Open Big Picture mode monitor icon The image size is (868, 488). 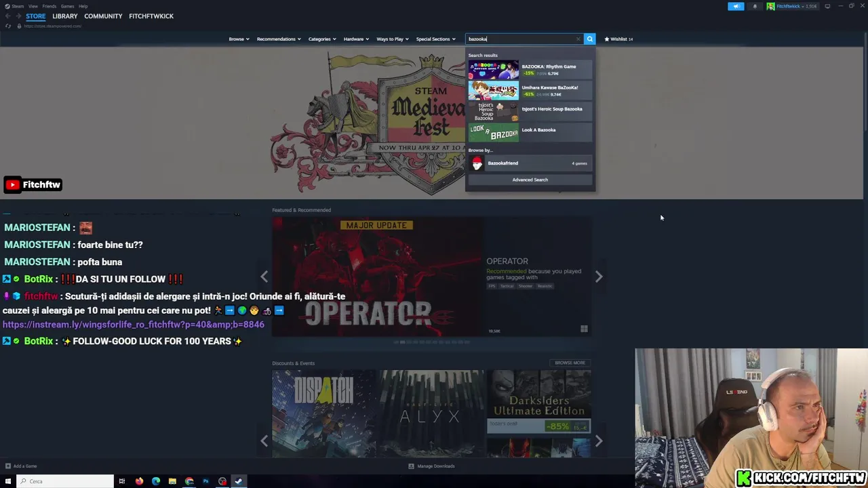(827, 6)
